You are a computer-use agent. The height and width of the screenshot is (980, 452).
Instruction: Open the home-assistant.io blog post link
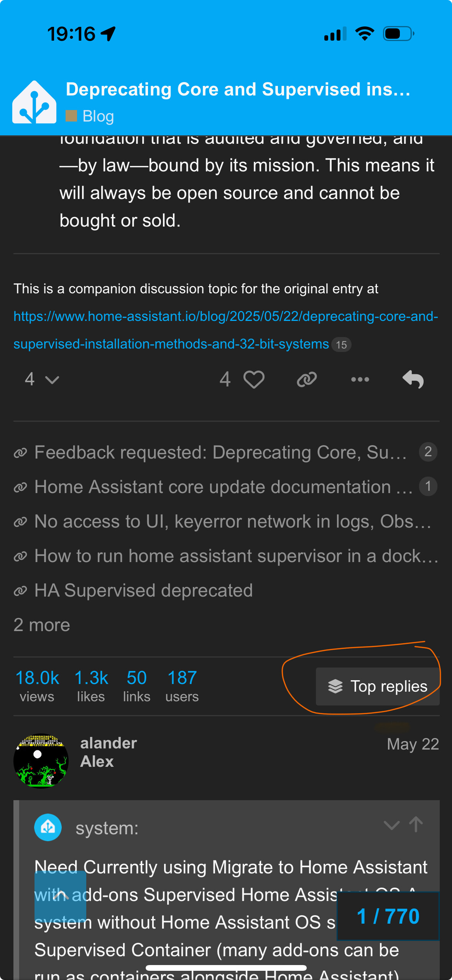[225, 330]
